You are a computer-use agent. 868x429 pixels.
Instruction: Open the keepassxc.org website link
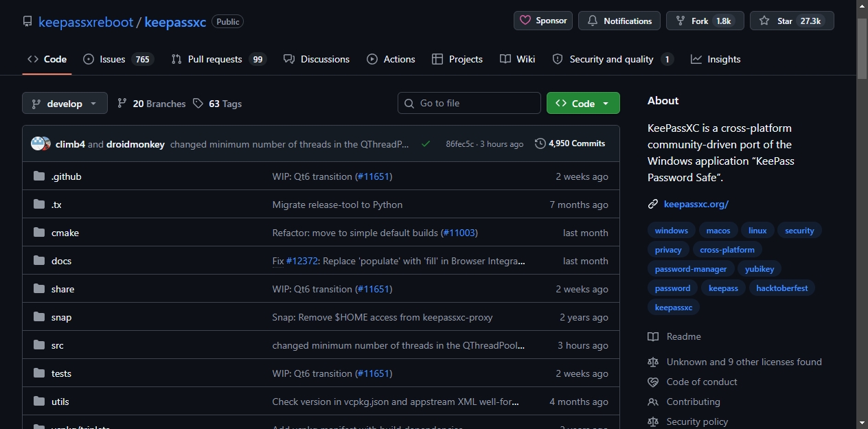[x=696, y=204]
